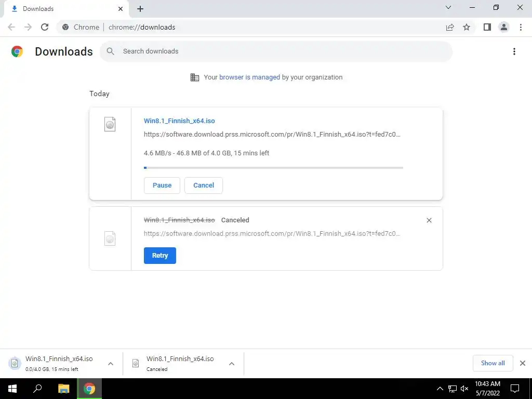Open a new tab with the plus
Screen dimensions: 532x399
pyautogui.click(x=140, y=9)
